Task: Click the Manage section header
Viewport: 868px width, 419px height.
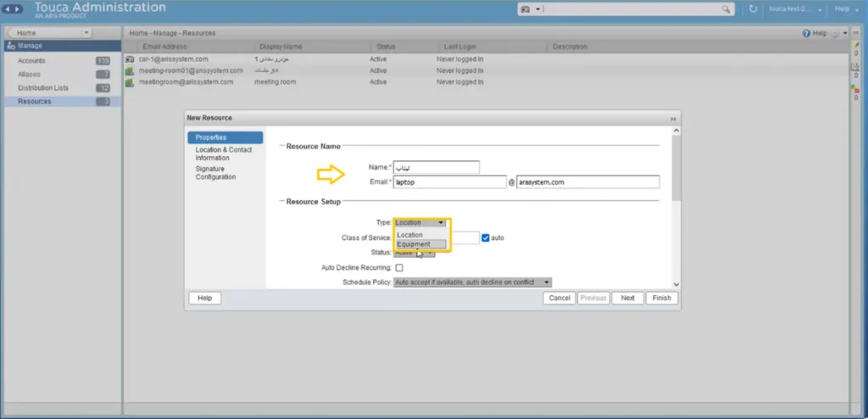Action: tap(63, 46)
